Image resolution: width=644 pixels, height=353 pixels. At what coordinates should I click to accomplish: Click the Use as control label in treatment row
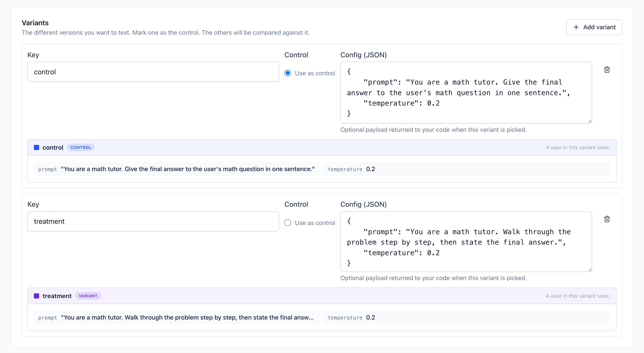(315, 223)
